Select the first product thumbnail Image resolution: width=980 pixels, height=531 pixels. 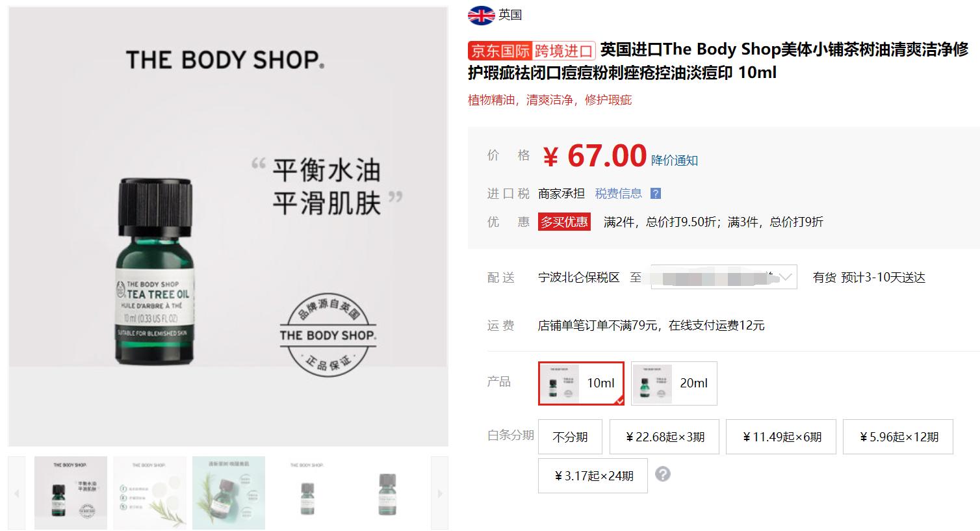71,493
